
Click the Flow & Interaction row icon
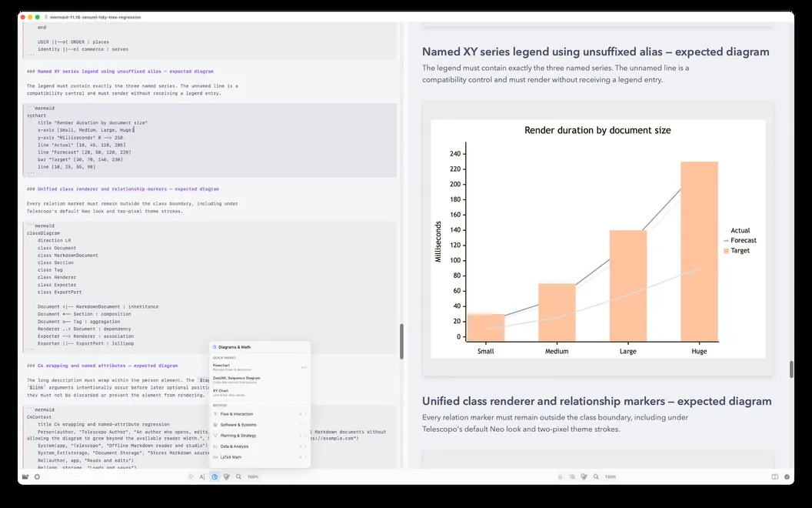215,414
